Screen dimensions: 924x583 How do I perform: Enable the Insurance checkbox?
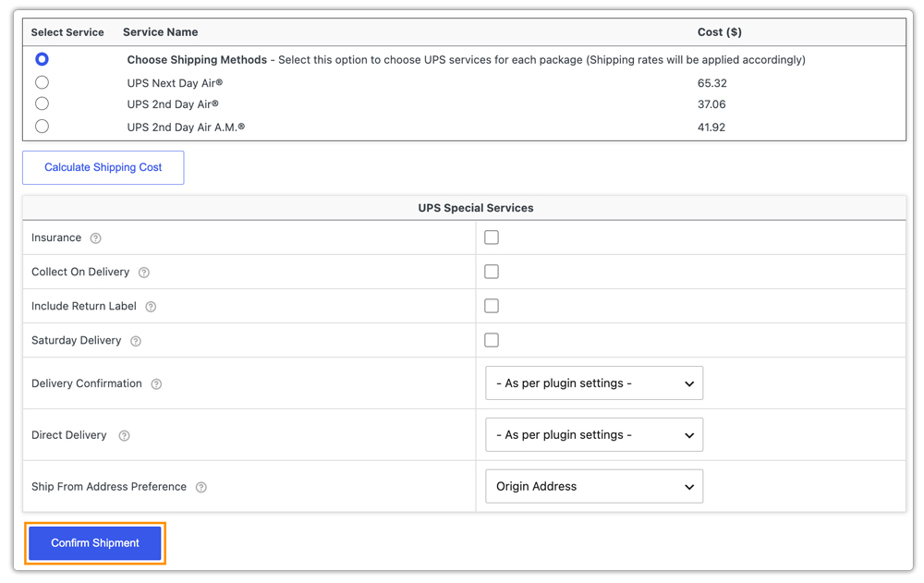click(x=492, y=237)
